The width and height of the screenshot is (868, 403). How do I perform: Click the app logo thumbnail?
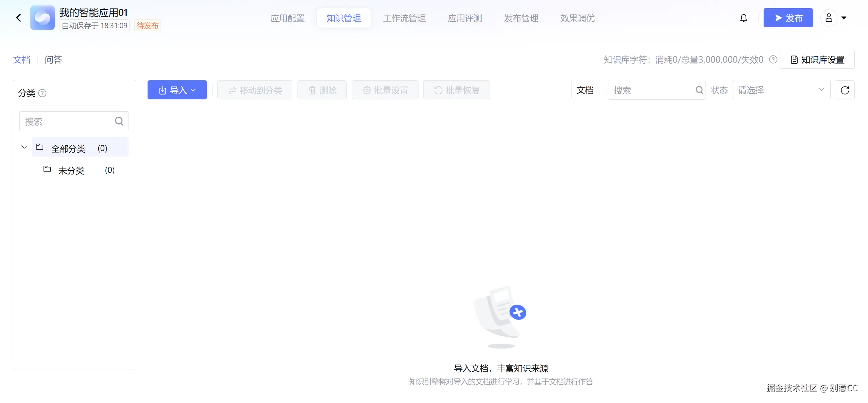[x=42, y=18]
